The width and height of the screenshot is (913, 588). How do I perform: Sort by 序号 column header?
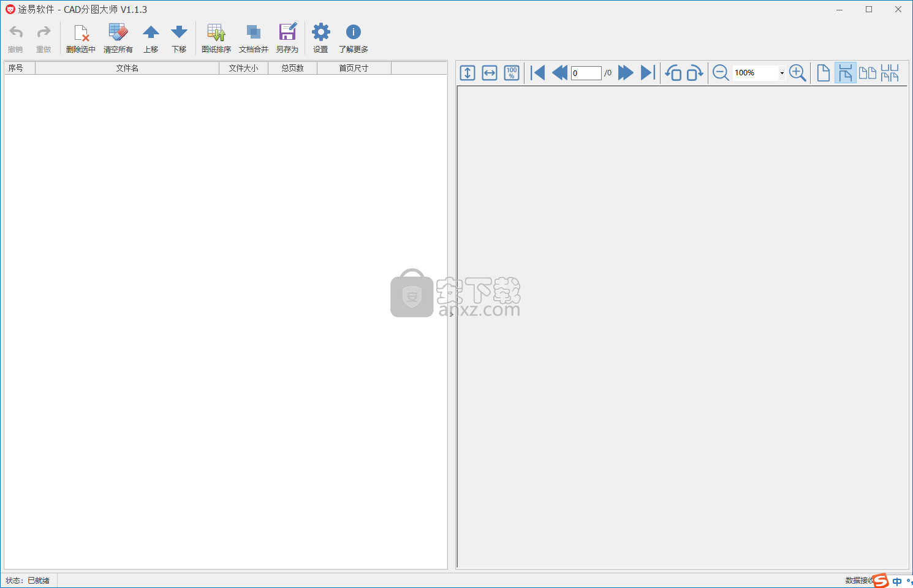click(20, 68)
